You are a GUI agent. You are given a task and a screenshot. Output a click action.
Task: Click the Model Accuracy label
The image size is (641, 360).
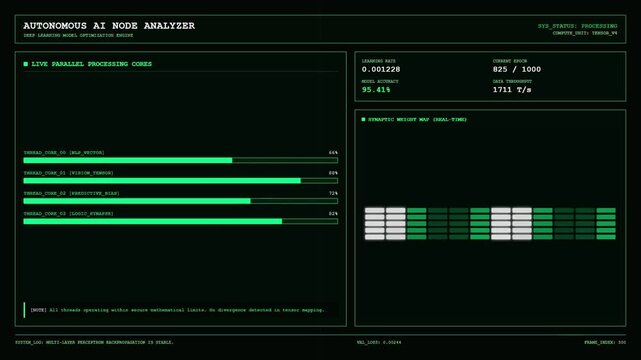(380, 81)
